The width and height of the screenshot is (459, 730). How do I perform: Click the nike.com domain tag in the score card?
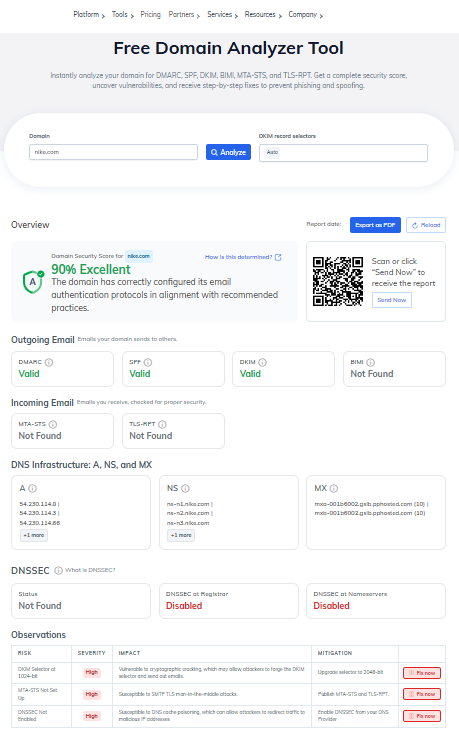click(x=139, y=256)
